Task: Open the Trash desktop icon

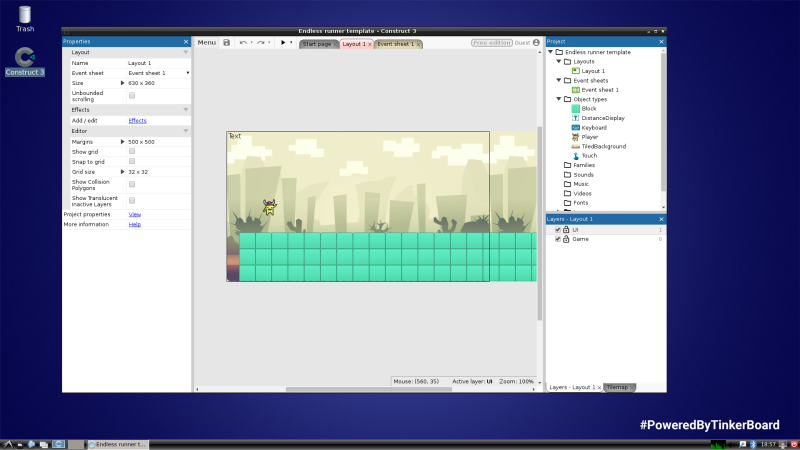Action: click(24, 19)
